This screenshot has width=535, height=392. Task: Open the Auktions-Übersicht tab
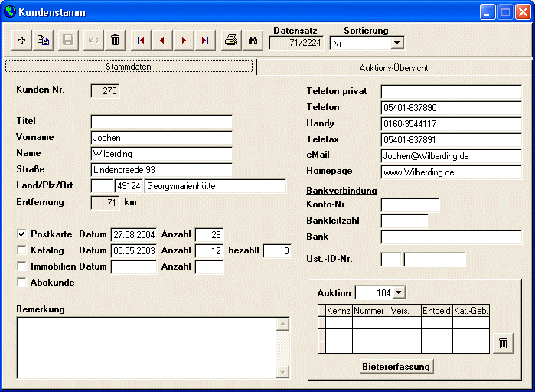393,68
